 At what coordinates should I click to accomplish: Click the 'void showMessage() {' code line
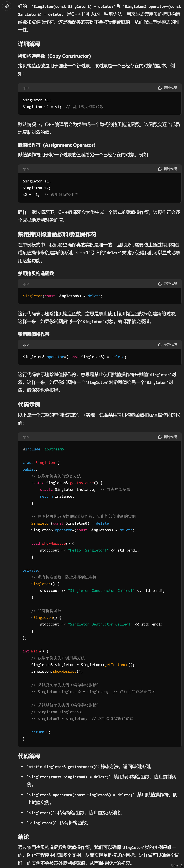(53, 544)
